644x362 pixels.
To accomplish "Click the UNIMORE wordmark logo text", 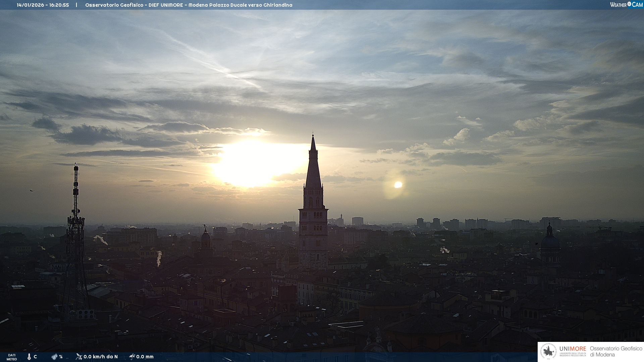I will pos(573,349).
